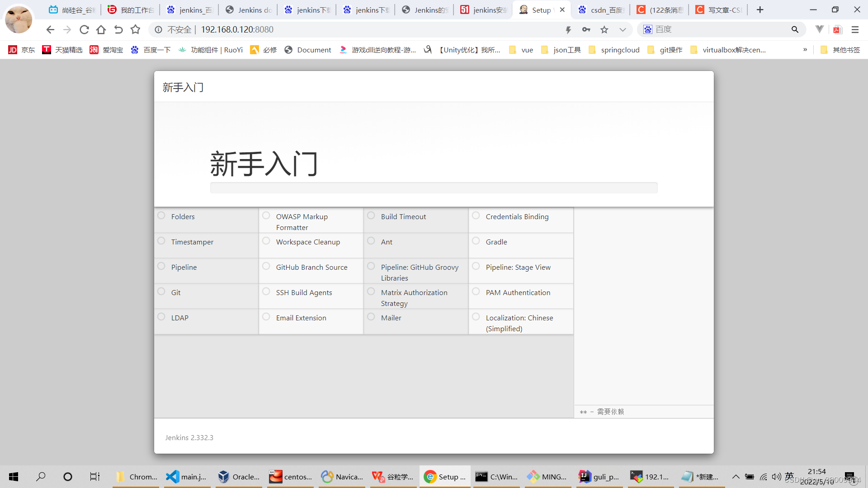
Task: Open the address bar dropdown arrow
Action: [623, 29]
